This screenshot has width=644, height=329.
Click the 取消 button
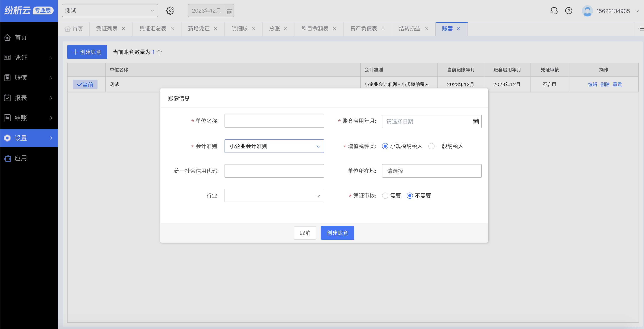pos(305,233)
